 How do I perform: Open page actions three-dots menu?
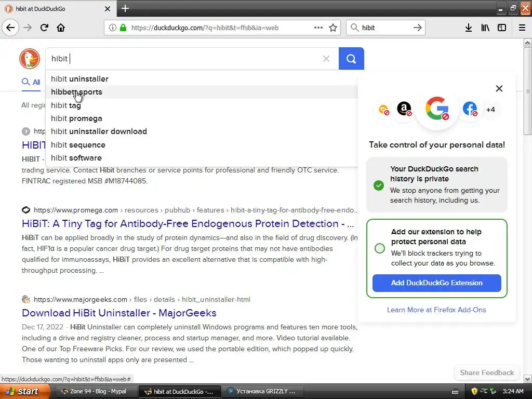tap(318, 28)
